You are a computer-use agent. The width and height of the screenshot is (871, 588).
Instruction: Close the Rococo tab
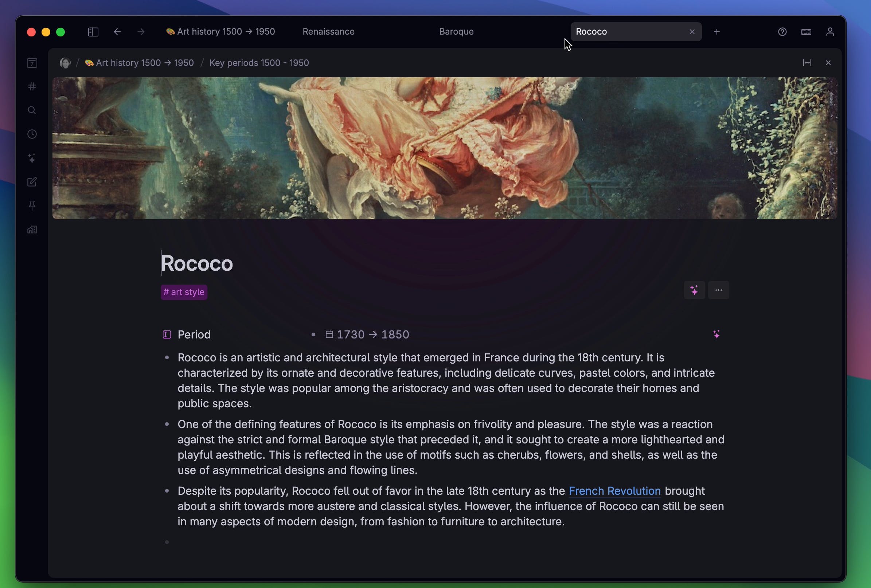tap(692, 32)
